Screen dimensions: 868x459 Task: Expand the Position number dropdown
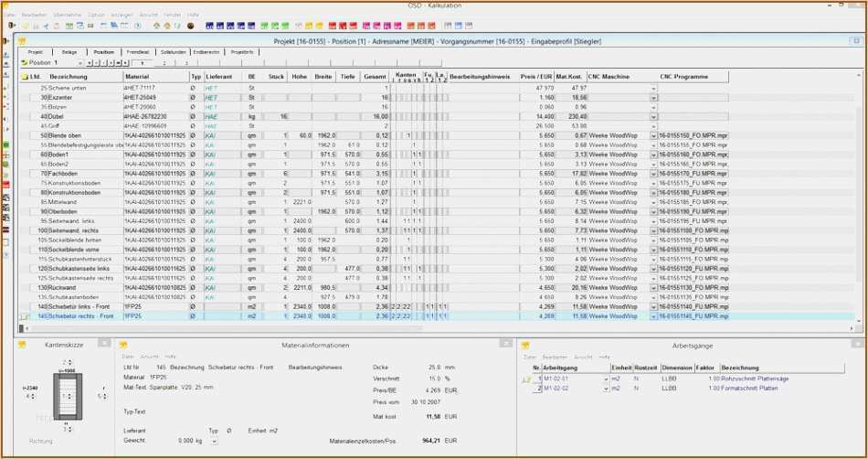[x=79, y=63]
